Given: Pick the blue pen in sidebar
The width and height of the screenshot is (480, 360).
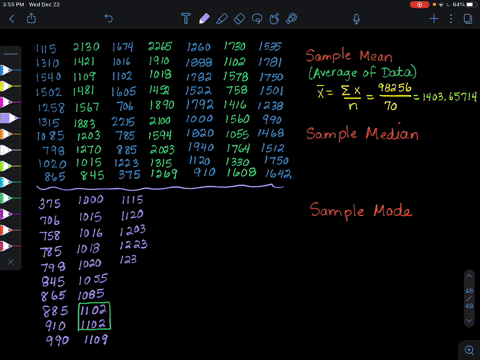Looking at the screenshot, I should point(10,70).
